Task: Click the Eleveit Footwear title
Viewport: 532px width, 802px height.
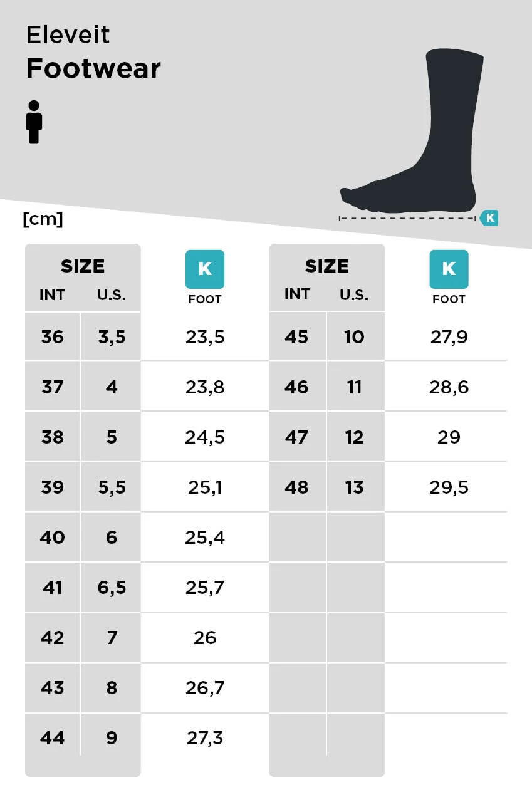Action: point(93,52)
